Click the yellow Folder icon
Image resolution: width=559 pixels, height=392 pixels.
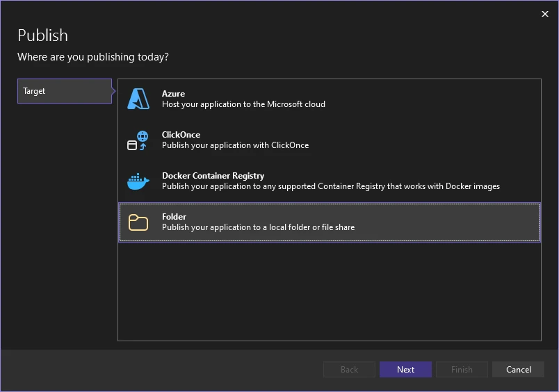pos(138,222)
